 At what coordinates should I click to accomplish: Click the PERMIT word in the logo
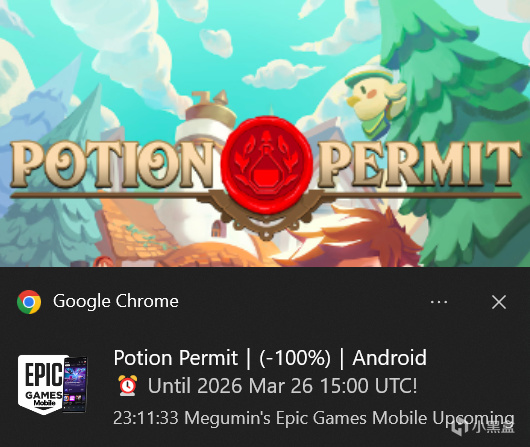[419, 164]
